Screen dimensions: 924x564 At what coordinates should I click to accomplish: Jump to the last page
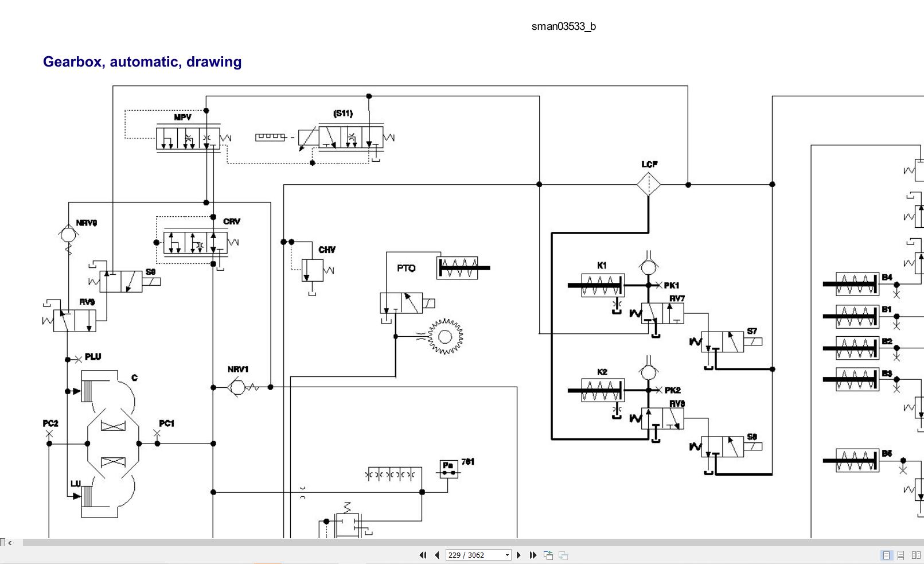pyautogui.click(x=533, y=555)
